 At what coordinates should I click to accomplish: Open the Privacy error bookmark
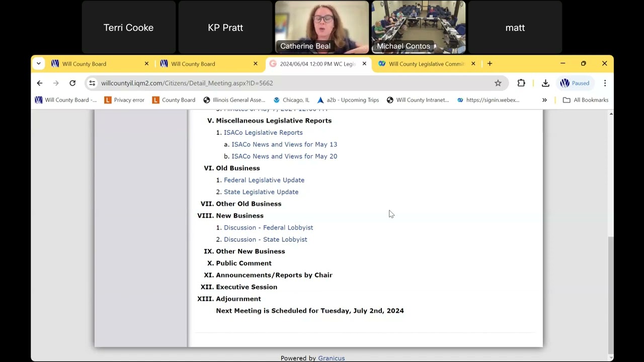[x=124, y=100]
